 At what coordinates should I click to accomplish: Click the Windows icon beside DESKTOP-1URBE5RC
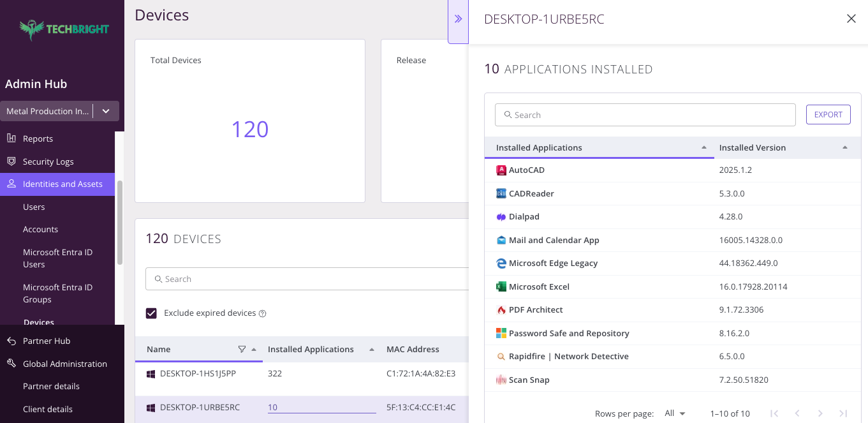point(151,408)
